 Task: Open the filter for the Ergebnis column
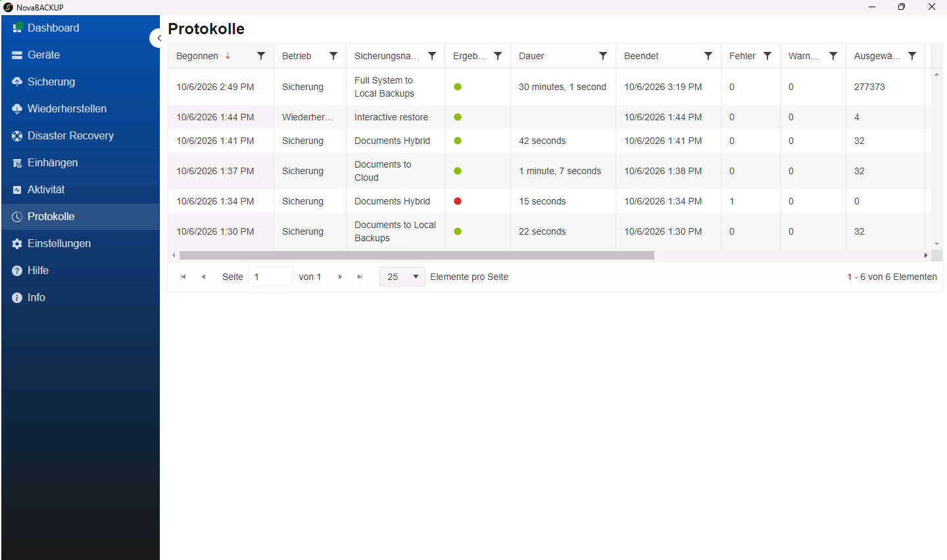point(498,56)
